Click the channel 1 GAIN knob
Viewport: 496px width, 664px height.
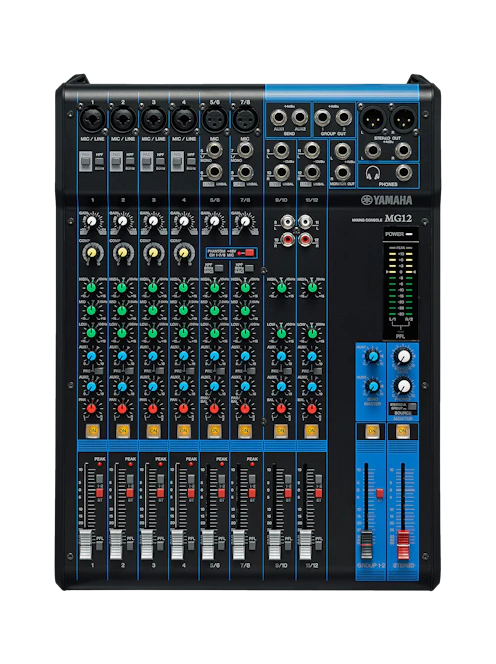click(x=92, y=221)
